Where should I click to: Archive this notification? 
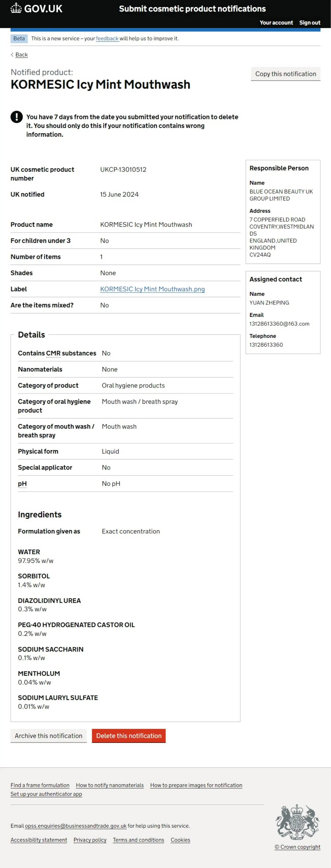[x=49, y=736]
